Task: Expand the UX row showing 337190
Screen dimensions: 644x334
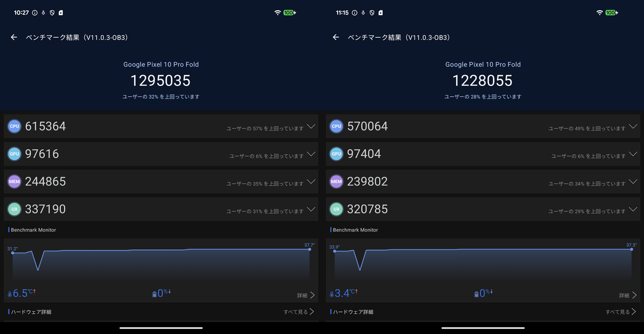Action: click(x=311, y=209)
